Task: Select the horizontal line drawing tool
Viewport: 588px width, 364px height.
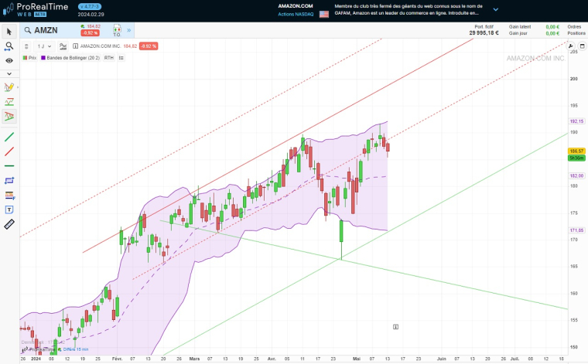Action: 9,165
